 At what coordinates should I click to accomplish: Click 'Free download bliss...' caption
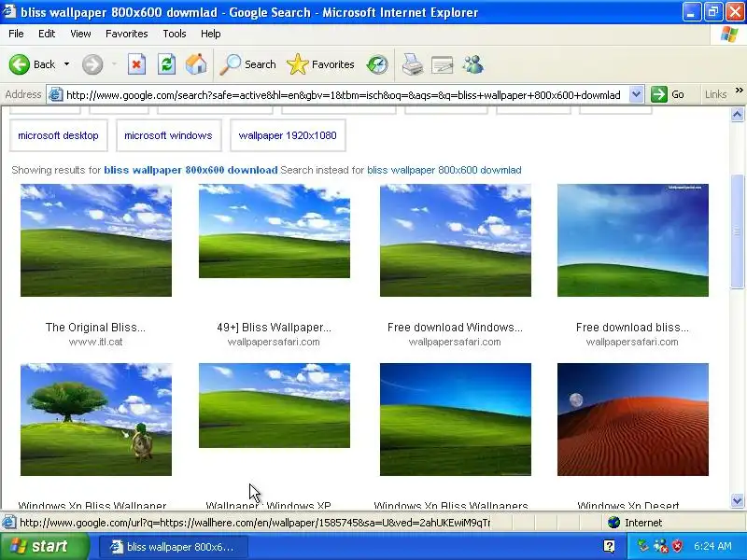coord(632,328)
